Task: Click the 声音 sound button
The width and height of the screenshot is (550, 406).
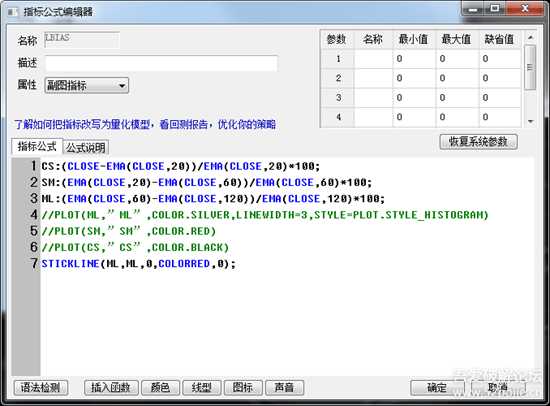Action: pos(284,388)
